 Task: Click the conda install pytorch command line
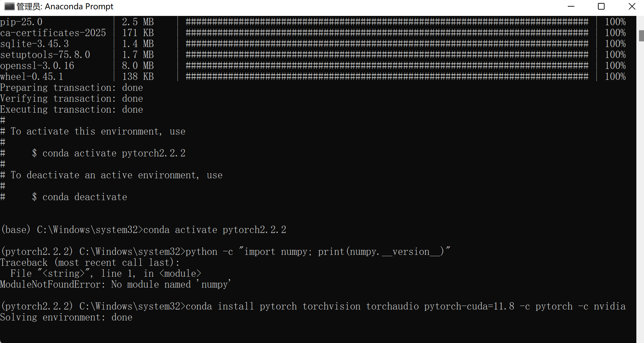pyautogui.click(x=406, y=306)
